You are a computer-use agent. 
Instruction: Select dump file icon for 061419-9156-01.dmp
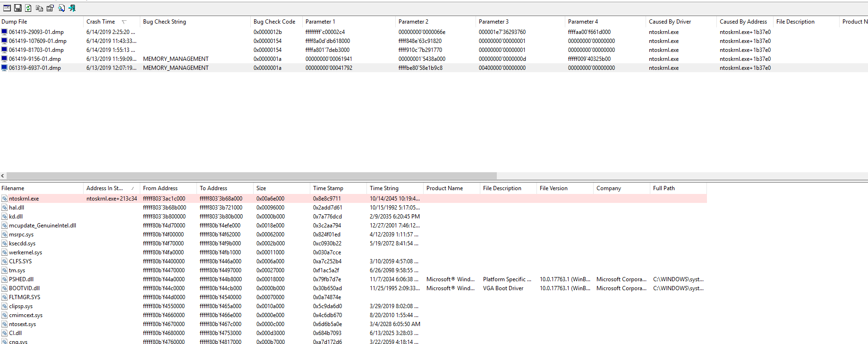click(x=4, y=59)
